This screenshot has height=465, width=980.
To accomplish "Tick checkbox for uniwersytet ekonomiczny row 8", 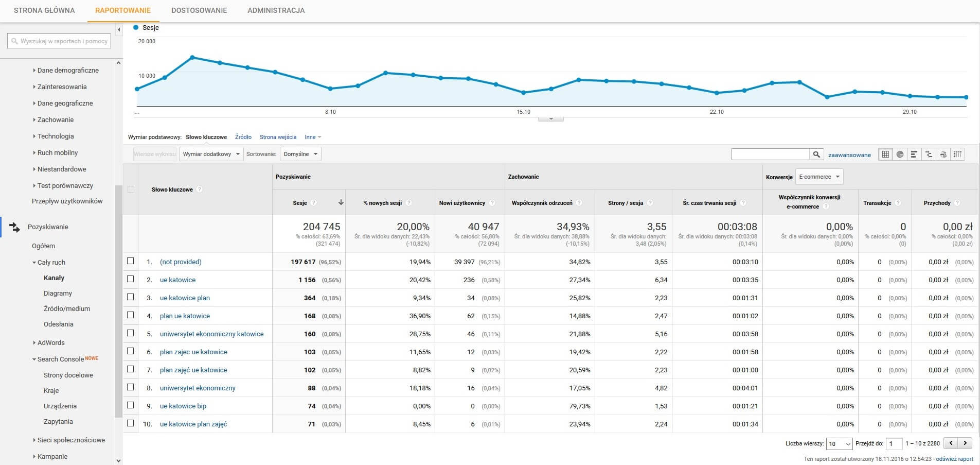I will 131,387.
